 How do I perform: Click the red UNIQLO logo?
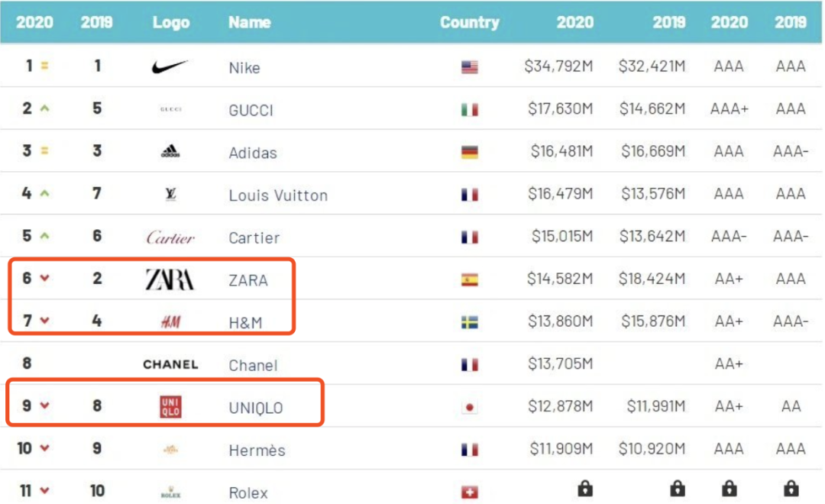170,407
